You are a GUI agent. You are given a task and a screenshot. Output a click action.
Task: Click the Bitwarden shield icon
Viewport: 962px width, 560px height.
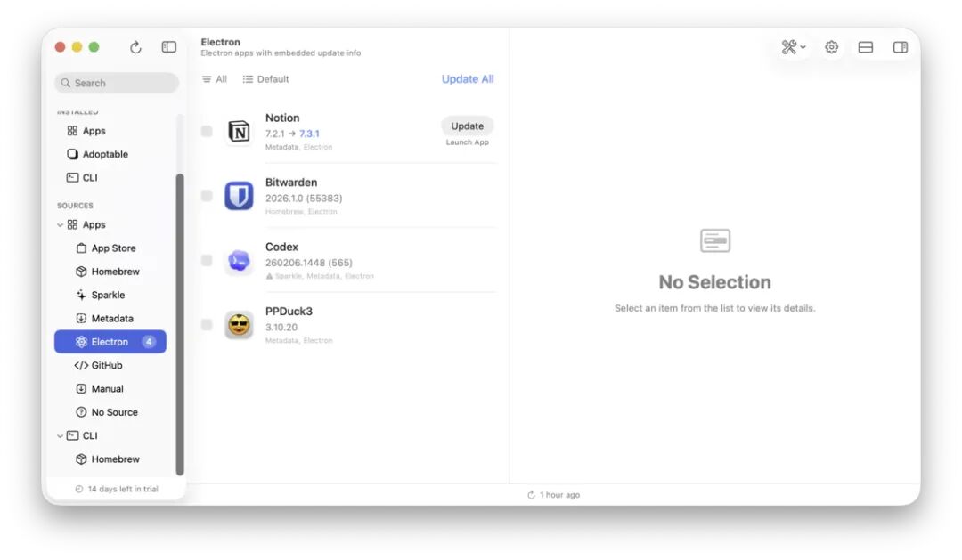point(239,196)
